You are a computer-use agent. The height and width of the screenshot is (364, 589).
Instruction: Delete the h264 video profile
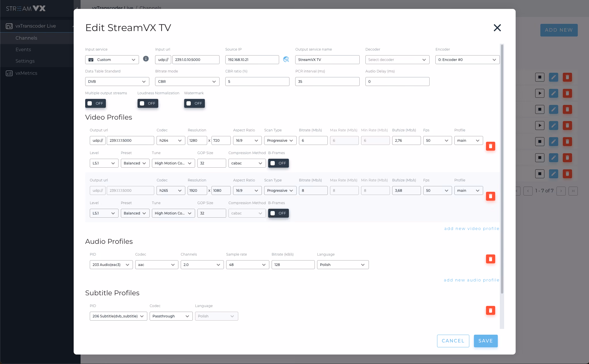[x=491, y=146]
